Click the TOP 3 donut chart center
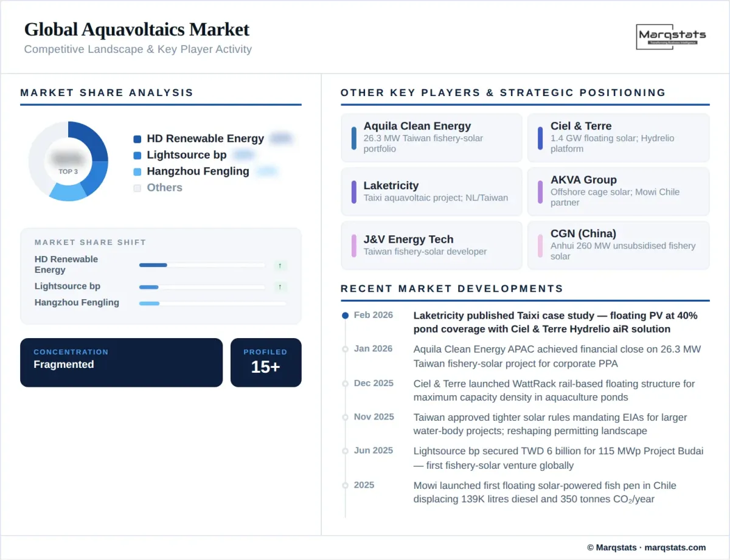The height and width of the screenshot is (560, 730). click(68, 161)
